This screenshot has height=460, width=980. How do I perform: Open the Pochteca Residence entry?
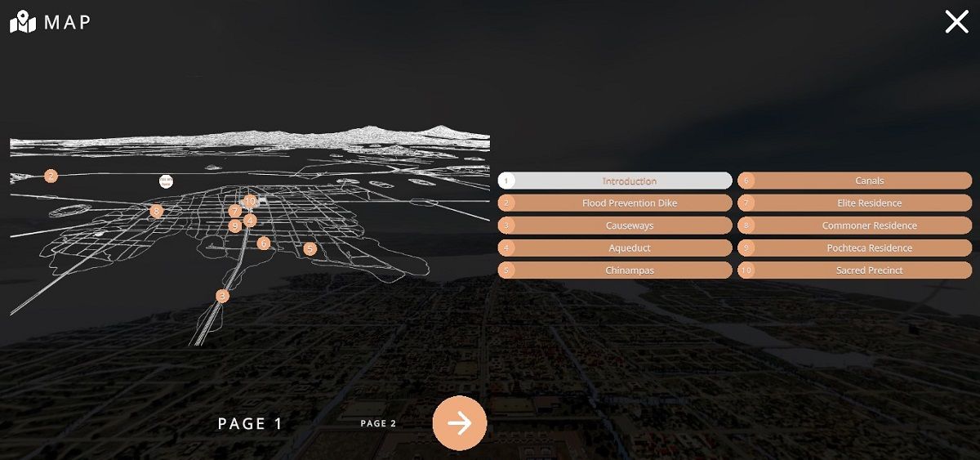(x=855, y=248)
